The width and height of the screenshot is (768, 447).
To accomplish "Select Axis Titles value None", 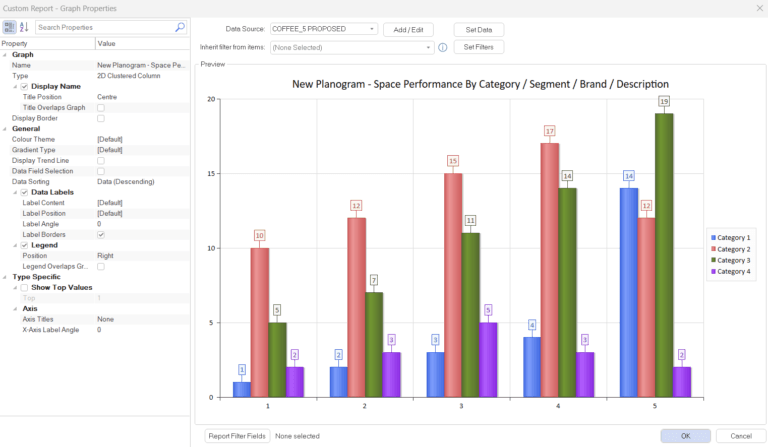I will pos(105,319).
